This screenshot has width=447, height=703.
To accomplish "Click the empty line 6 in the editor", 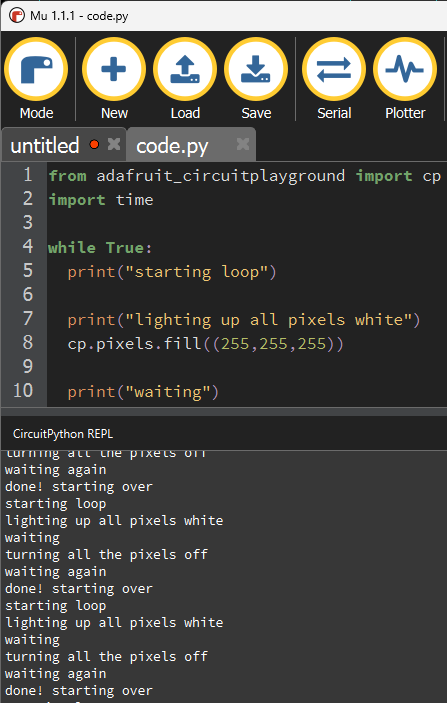I will (247, 295).
